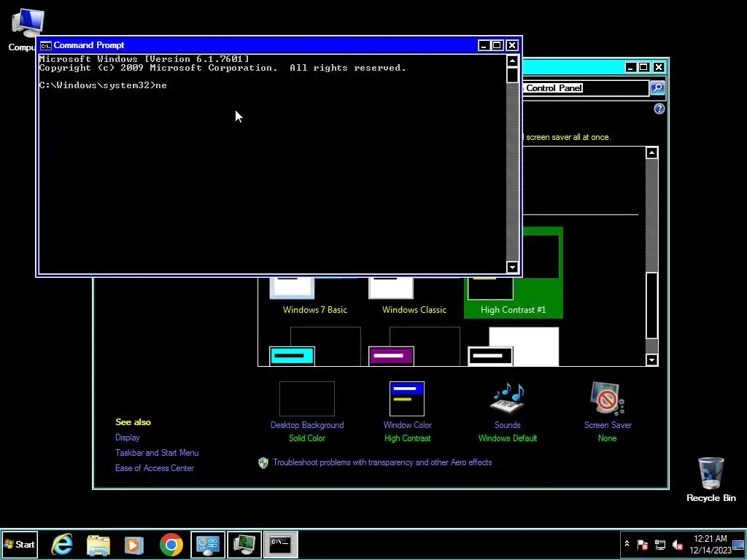Image resolution: width=747 pixels, height=560 pixels.
Task: Select the Command Prompt taskbar button
Action: click(x=281, y=545)
